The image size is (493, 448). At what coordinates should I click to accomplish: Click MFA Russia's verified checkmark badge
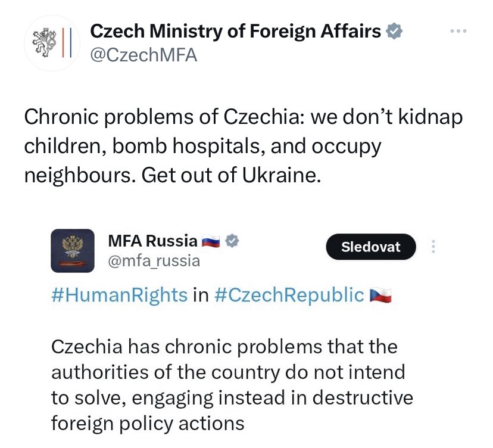(233, 241)
